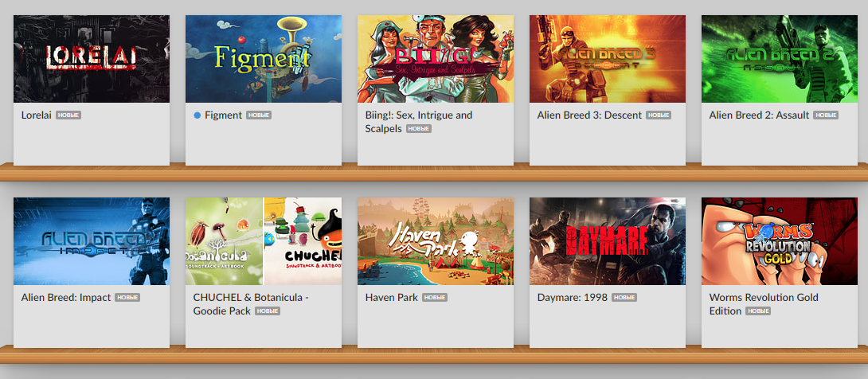Open Alien Breed 2: Assault cover image
This screenshot has width=868, height=379.
pyautogui.click(x=780, y=59)
